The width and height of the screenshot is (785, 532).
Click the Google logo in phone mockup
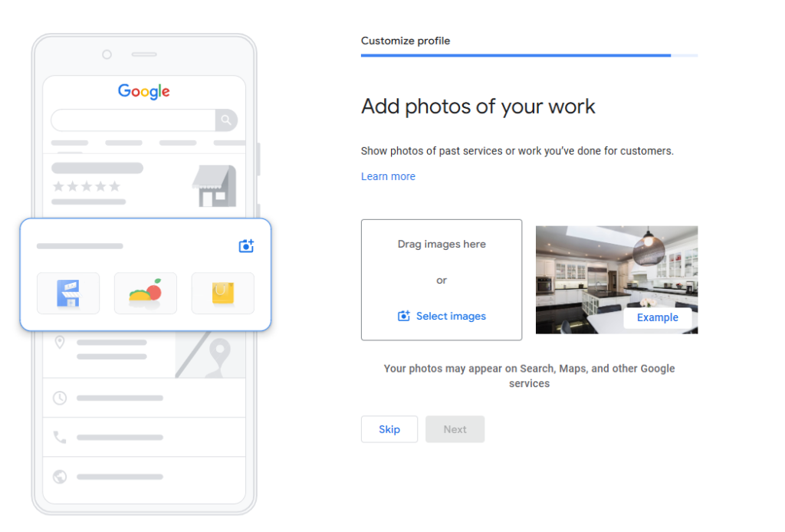coord(143,91)
